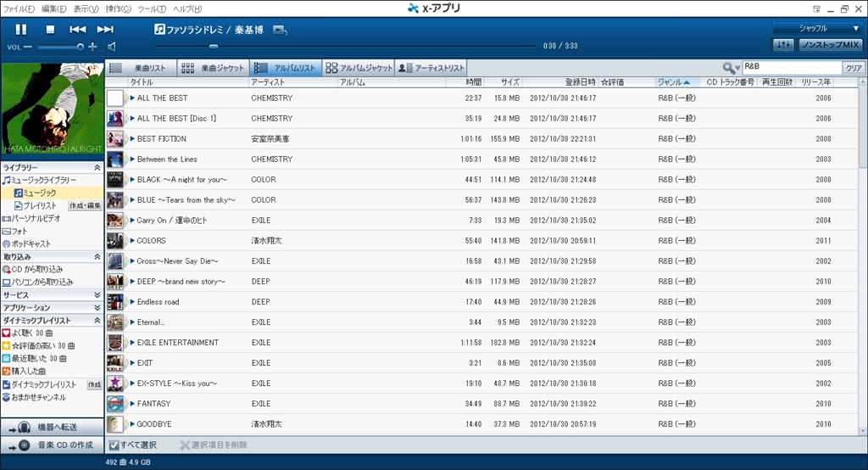The width and height of the screenshot is (868, 470).
Task: Select the アルバムリスト view tab
Action: [x=286, y=68]
